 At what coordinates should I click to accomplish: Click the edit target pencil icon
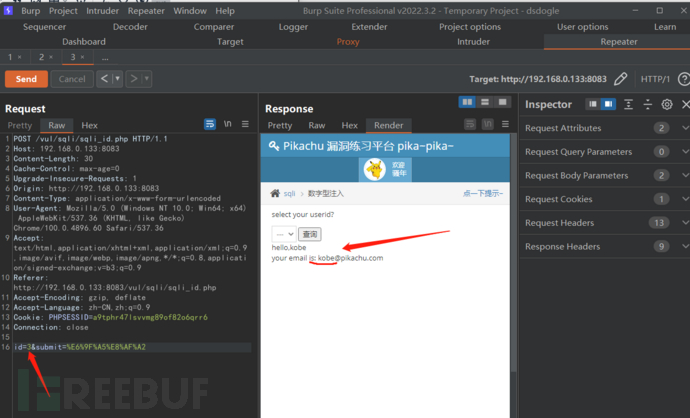click(620, 79)
